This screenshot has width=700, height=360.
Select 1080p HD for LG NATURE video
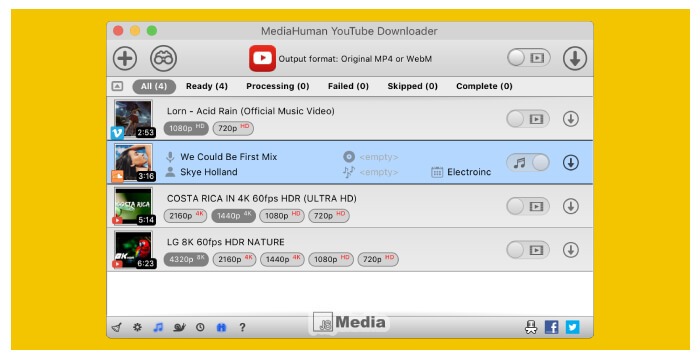click(x=331, y=259)
